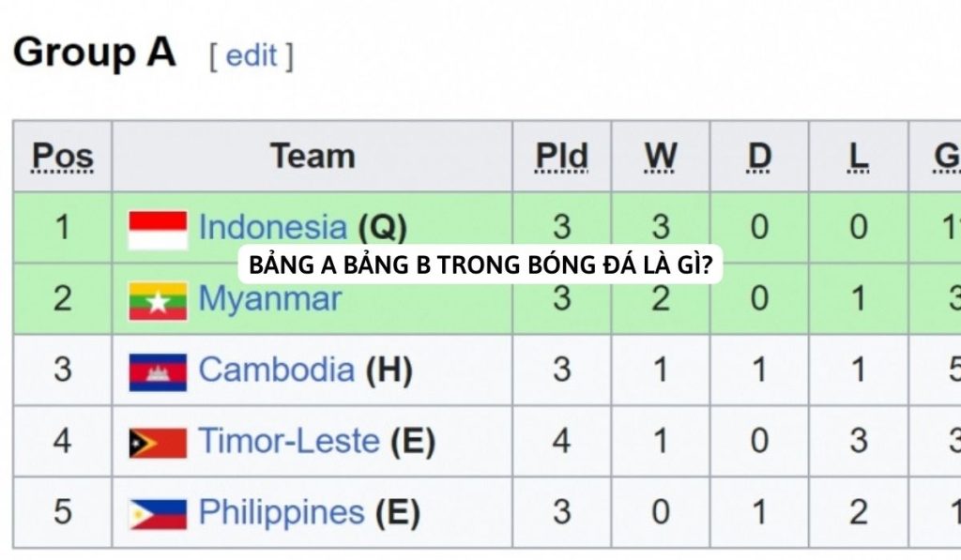Viewport: 961px width, 560px height.
Task: Click the Pos column header
Action: (x=63, y=157)
